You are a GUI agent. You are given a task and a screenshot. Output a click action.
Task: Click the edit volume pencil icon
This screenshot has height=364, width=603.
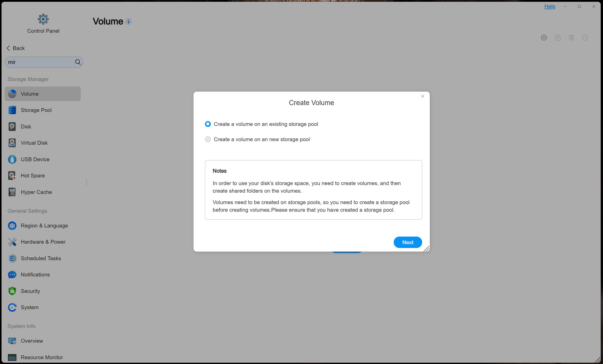tap(558, 38)
